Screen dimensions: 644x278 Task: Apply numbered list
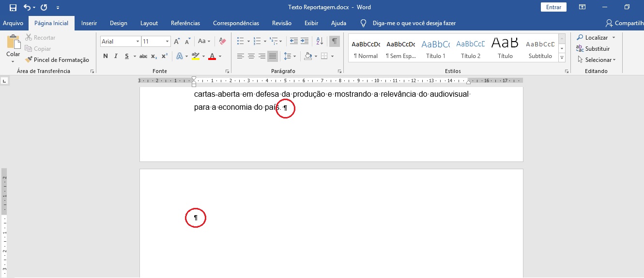pyautogui.click(x=257, y=42)
